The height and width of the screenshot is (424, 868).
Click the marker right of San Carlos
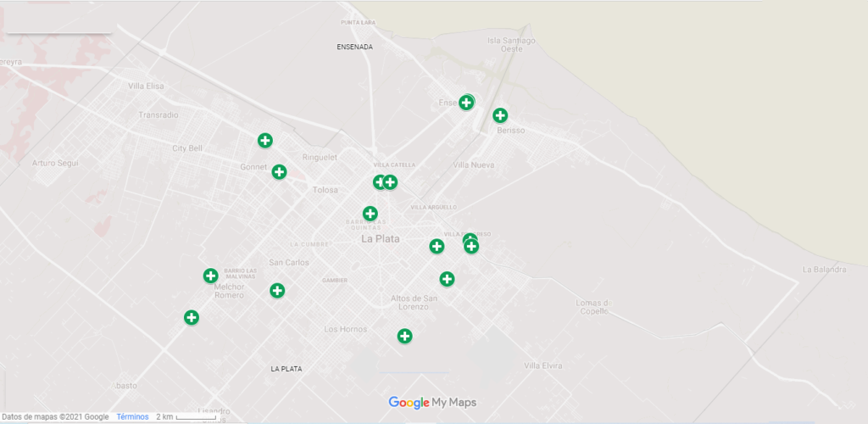click(x=277, y=290)
